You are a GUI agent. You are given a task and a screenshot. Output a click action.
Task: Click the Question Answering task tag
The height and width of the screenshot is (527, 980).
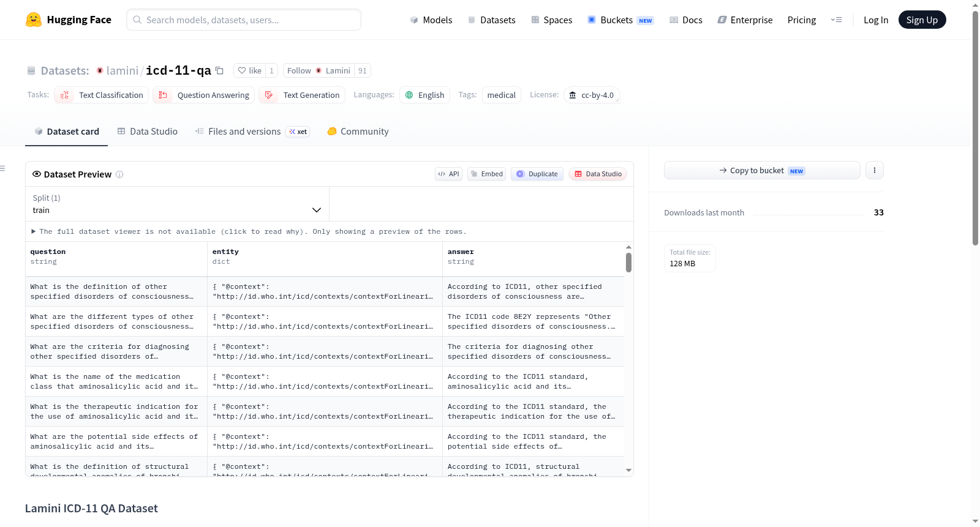tap(204, 95)
